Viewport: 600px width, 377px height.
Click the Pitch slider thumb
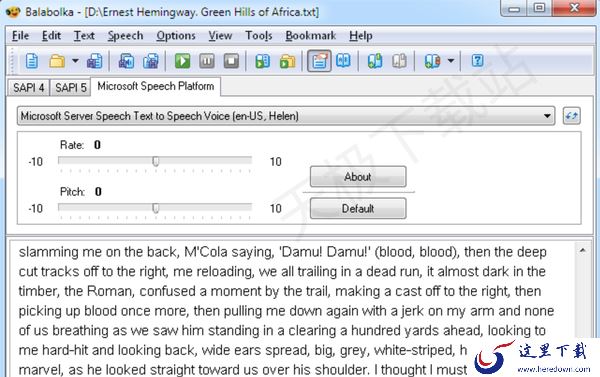pyautogui.click(x=155, y=208)
